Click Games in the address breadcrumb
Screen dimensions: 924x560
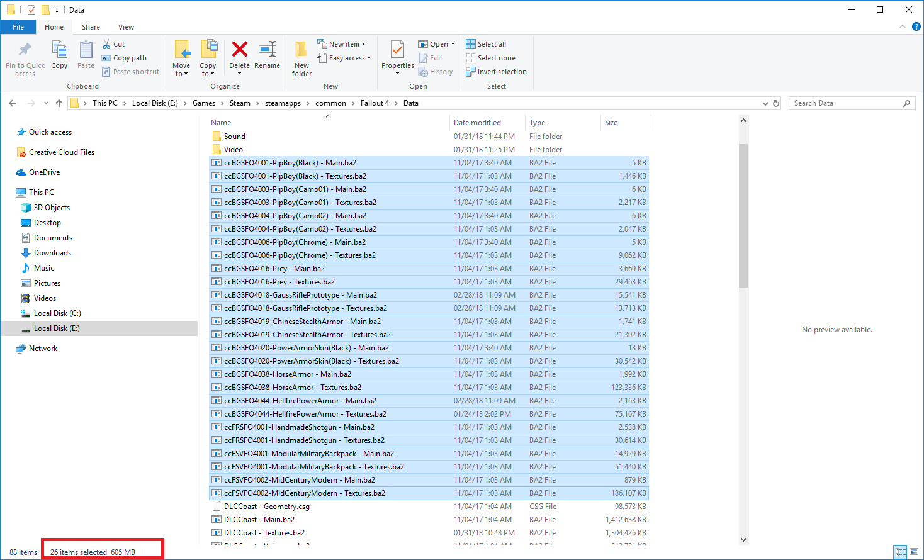[204, 103]
